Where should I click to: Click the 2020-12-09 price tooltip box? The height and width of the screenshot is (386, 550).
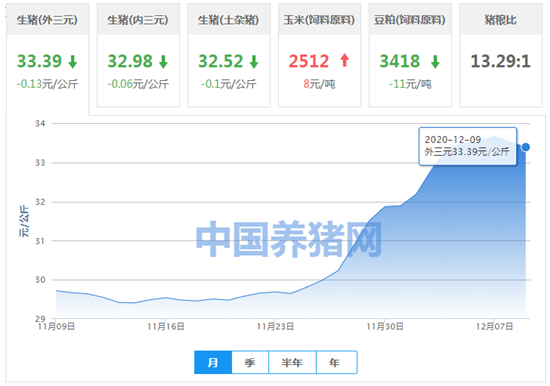click(468, 146)
